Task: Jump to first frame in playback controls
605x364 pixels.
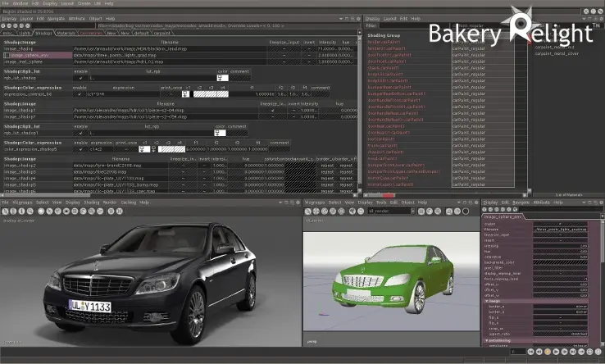Action: click(x=530, y=352)
